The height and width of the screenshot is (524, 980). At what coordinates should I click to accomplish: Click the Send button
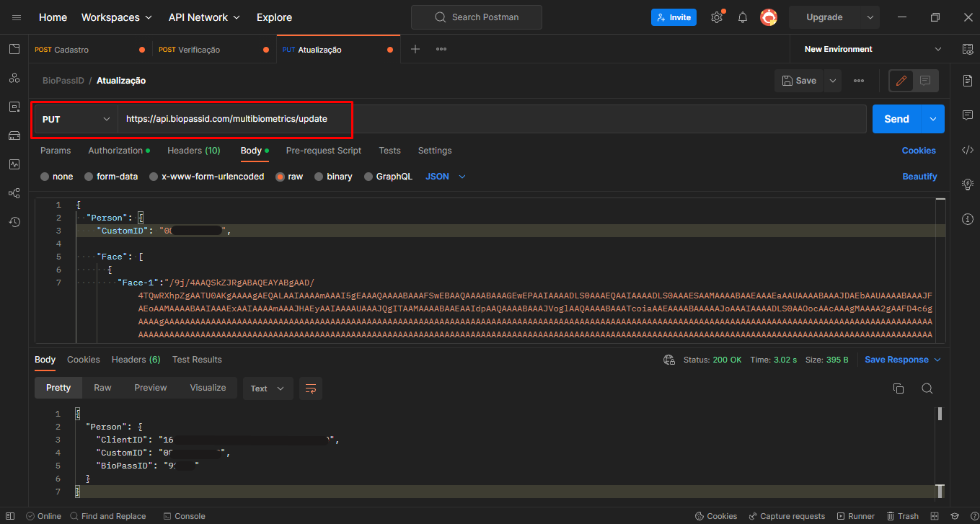896,119
